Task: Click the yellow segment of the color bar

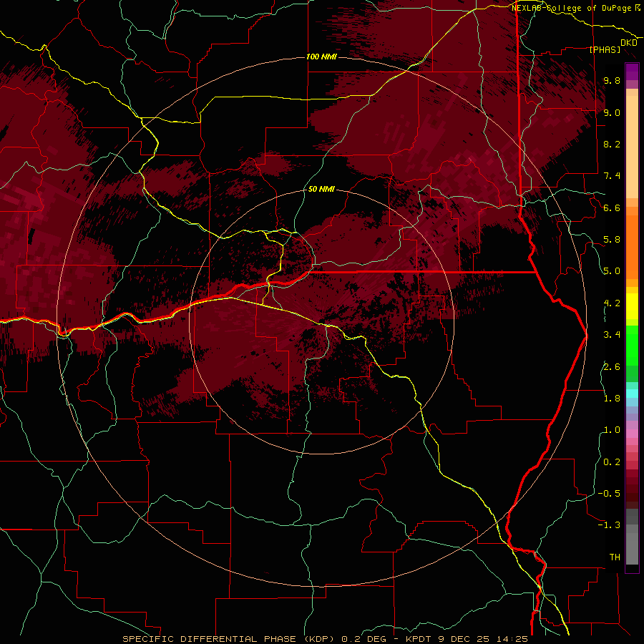Action: (x=632, y=306)
